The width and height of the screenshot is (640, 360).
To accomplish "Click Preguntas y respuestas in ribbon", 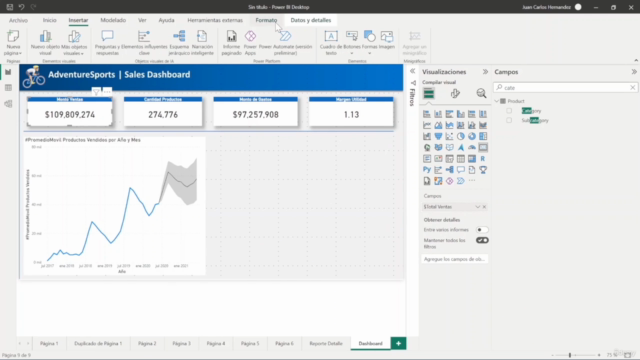I will click(x=107, y=43).
